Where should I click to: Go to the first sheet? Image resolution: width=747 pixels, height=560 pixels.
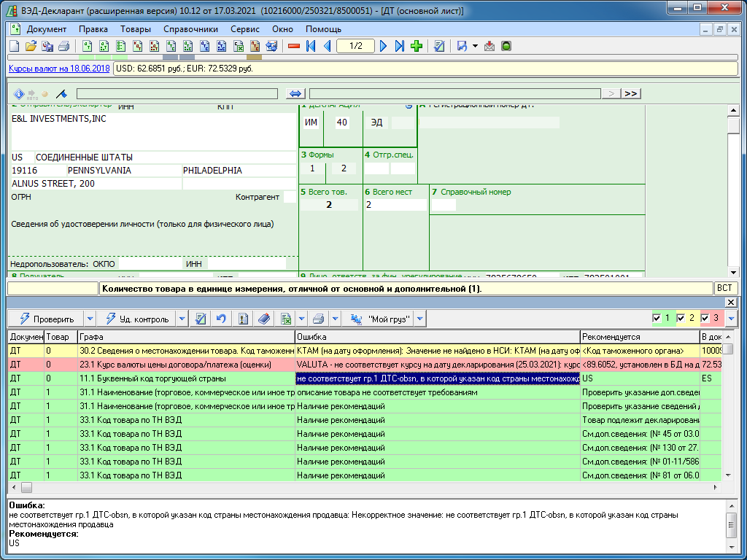(311, 47)
